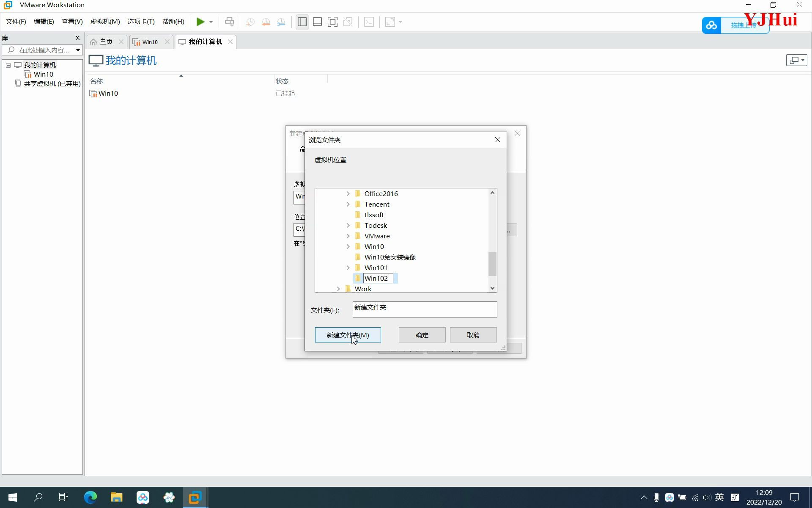The image size is (812, 508).
Task: Click the VMware Workstation taskbar icon
Action: tap(195, 497)
